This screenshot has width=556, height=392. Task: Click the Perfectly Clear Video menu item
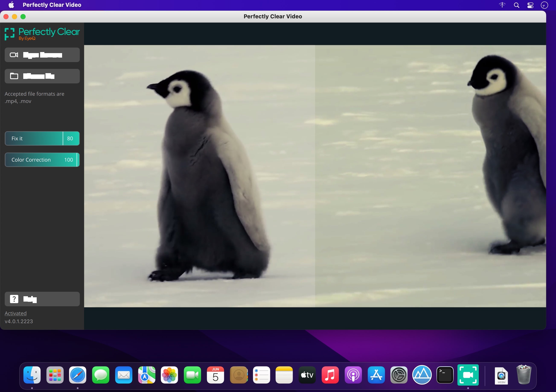[52, 5]
